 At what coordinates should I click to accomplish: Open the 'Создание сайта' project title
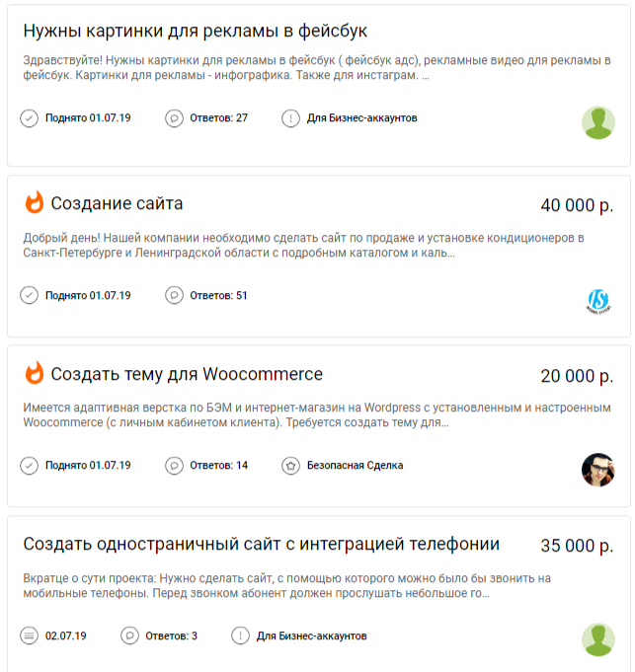pyautogui.click(x=117, y=204)
